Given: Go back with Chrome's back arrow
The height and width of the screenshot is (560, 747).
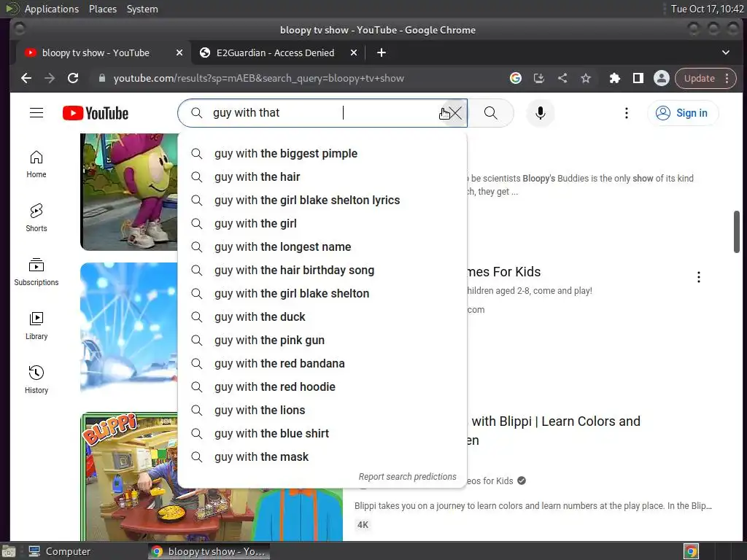Looking at the screenshot, I should click(26, 78).
